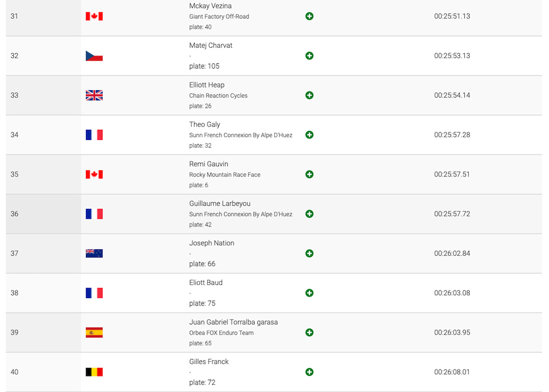
Task: Click plus icon for Guillaume Larbeyou
Action: [309, 214]
